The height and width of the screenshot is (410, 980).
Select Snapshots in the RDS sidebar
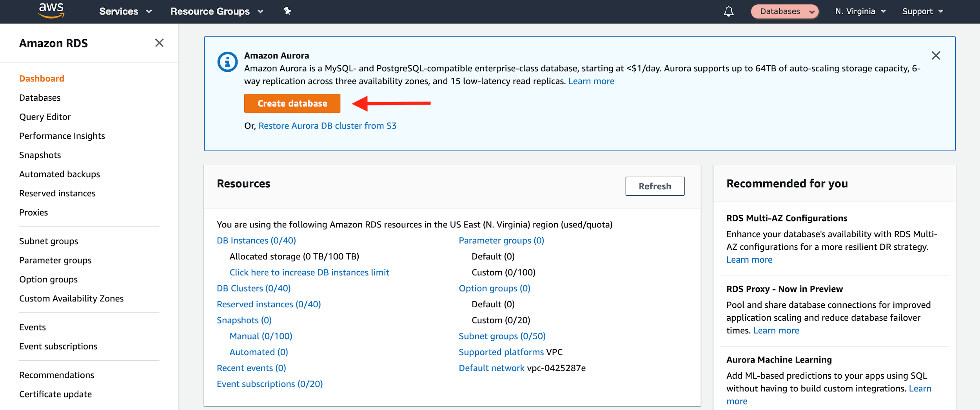[40, 155]
